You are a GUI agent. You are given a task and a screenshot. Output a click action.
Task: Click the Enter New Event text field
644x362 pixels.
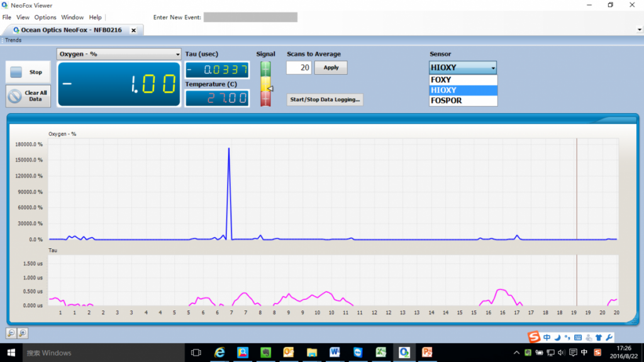(250, 17)
